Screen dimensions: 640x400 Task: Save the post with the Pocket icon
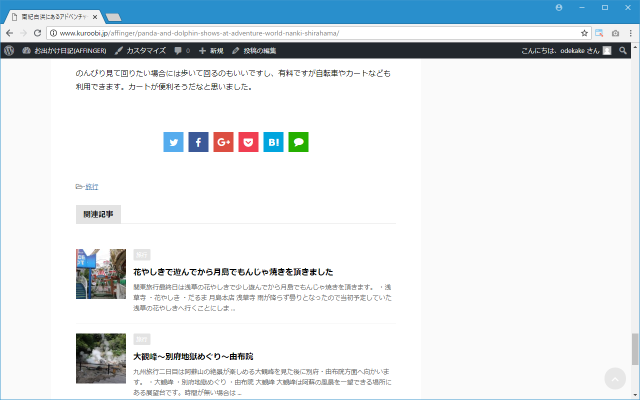click(x=248, y=142)
